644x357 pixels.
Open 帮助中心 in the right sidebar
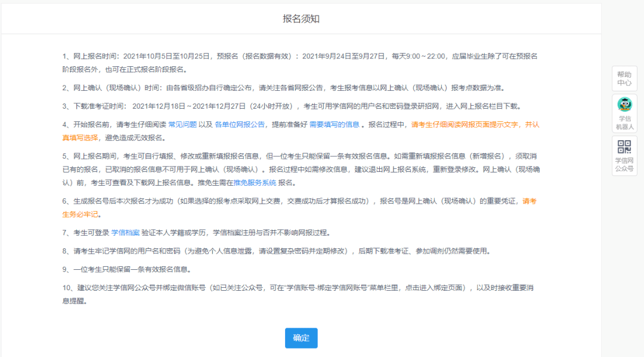[624, 79]
